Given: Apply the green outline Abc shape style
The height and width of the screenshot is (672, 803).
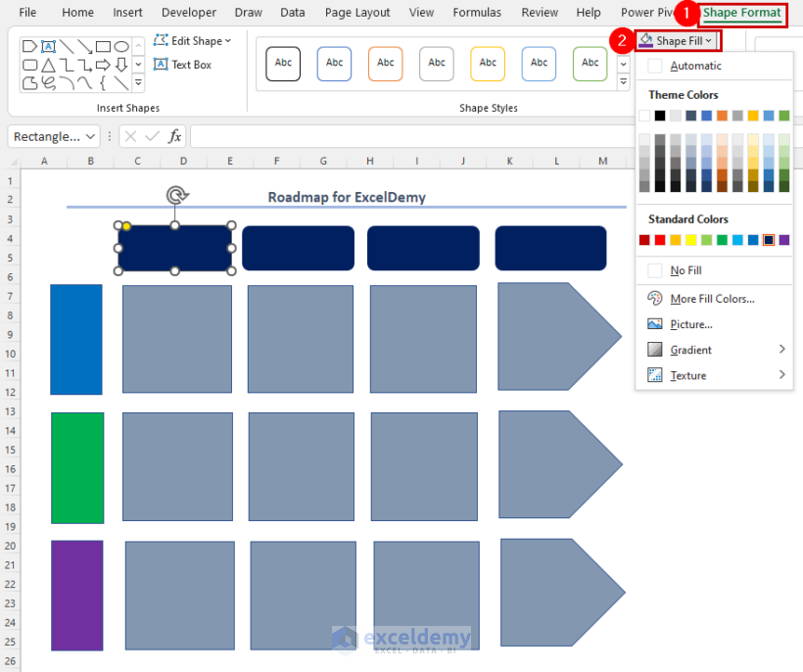Looking at the screenshot, I should [590, 64].
